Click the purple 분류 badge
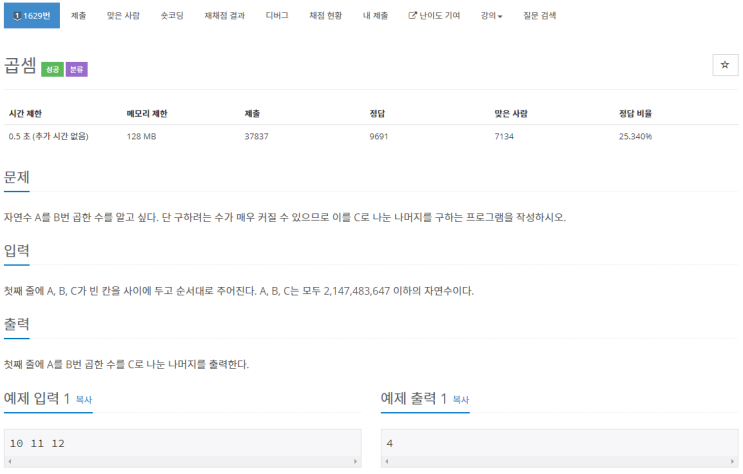The height and width of the screenshot is (474, 743). point(77,69)
